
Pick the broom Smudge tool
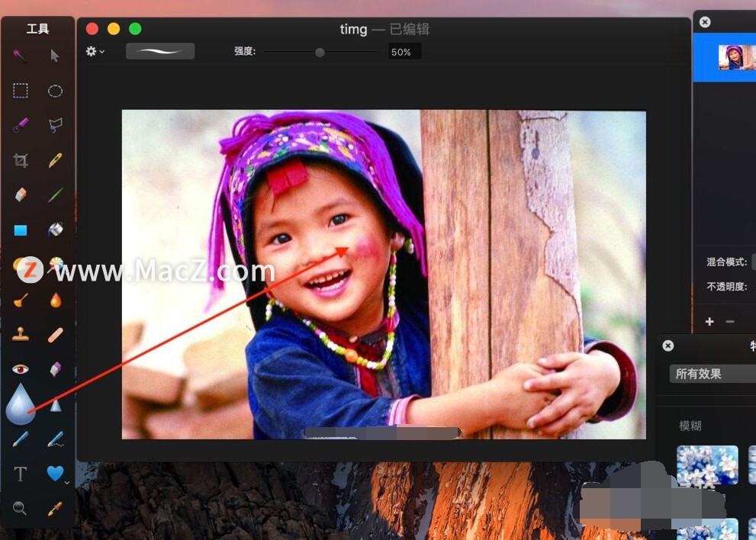point(21,300)
